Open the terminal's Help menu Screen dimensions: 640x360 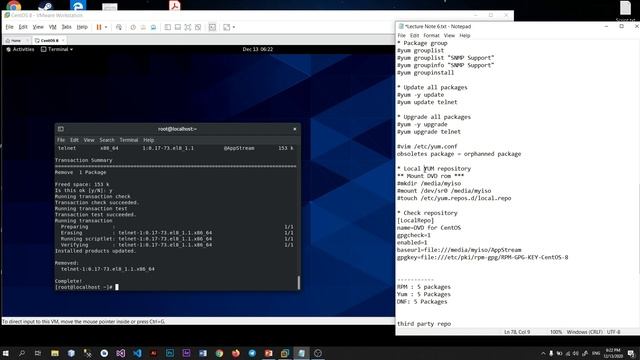(149, 140)
